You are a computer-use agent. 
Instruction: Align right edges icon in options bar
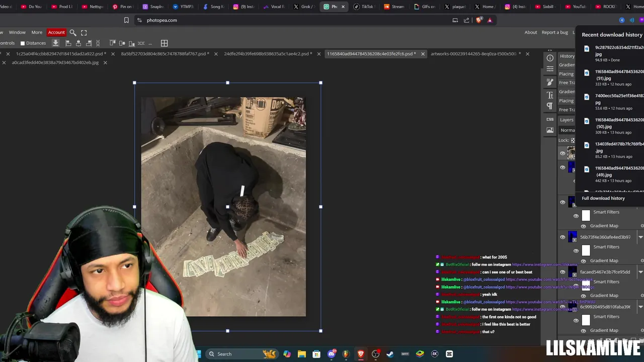click(x=89, y=43)
